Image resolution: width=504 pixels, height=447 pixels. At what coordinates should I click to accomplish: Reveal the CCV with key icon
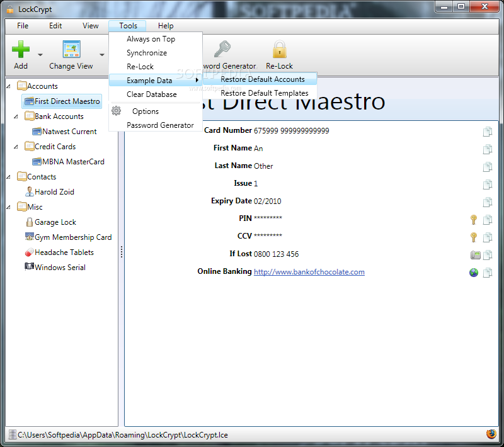point(474,237)
